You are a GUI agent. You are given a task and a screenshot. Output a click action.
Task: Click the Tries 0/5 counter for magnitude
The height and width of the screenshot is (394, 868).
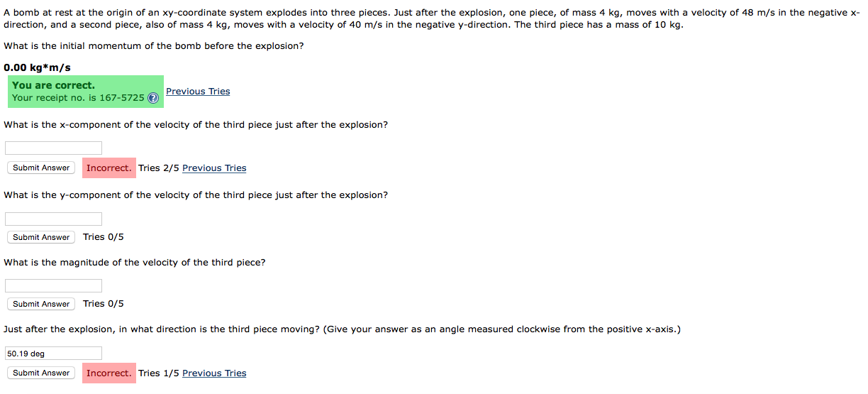(x=104, y=304)
